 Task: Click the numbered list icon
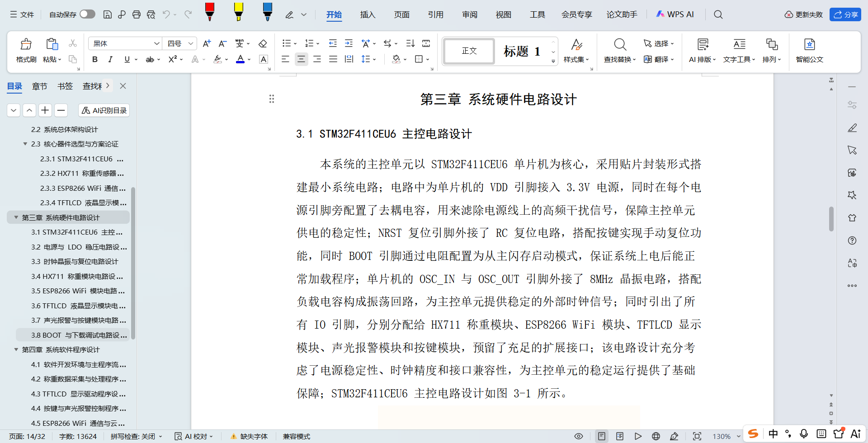pyautogui.click(x=309, y=43)
